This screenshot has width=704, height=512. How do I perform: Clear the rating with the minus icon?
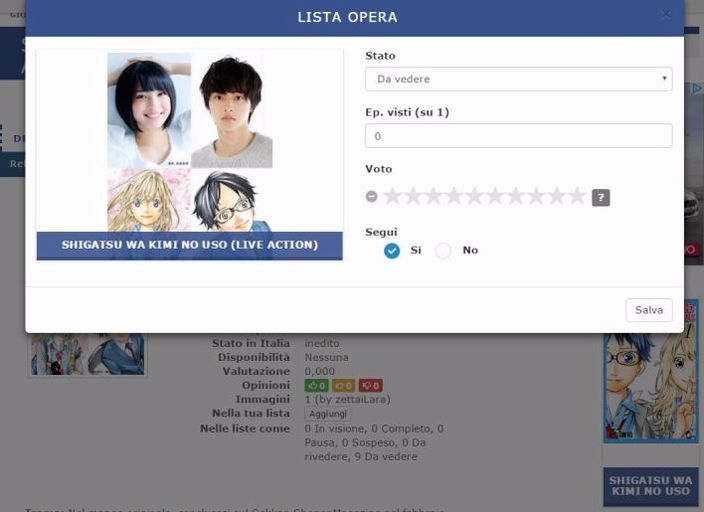coord(371,196)
